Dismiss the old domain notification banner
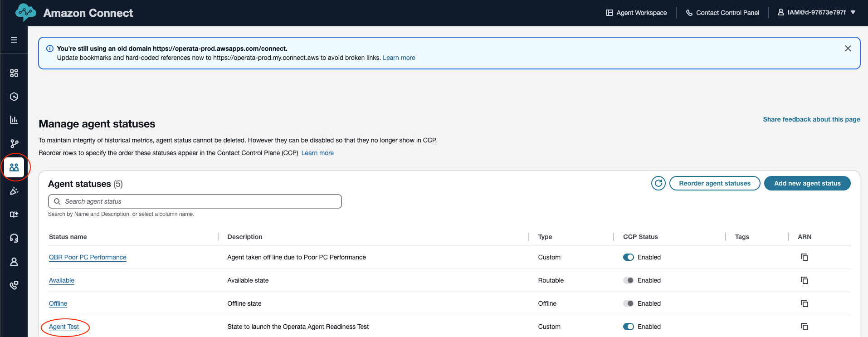Viewport: 868px width, 337px height. coord(848,49)
